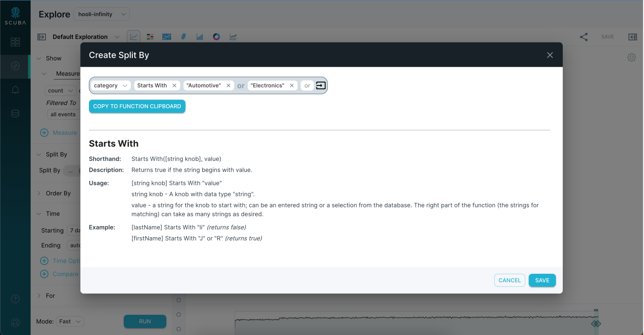Viewport: 644px width, 335px height.
Task: Click the plus icon to add a Measure
Action: (44, 133)
